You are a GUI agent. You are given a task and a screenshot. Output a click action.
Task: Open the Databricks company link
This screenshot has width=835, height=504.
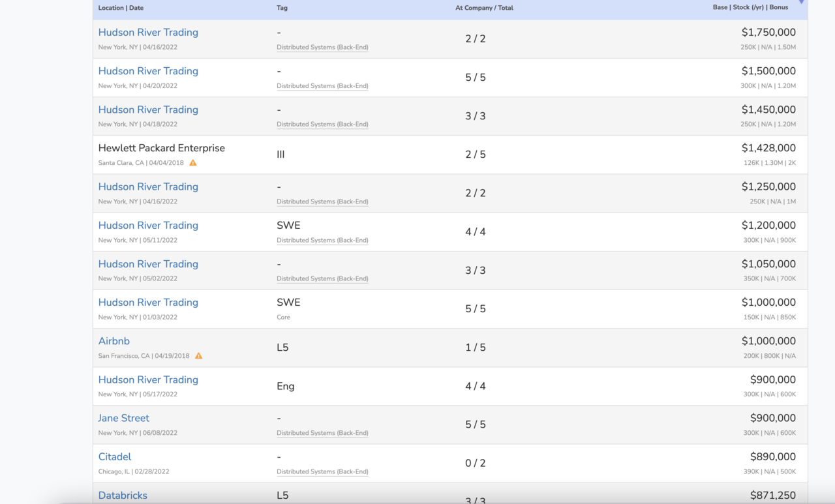point(123,496)
